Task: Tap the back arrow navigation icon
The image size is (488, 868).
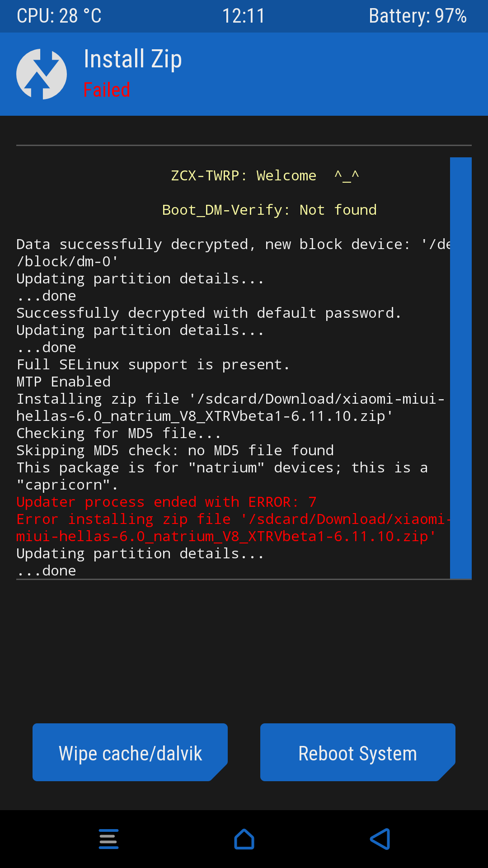Action: click(x=380, y=839)
